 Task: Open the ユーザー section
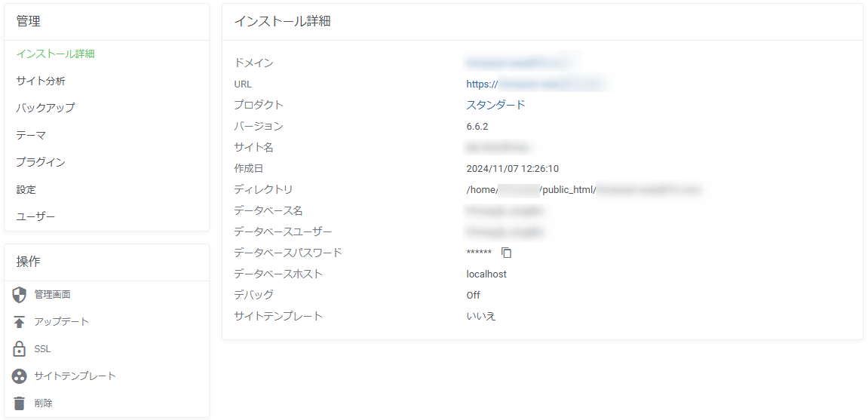pos(35,216)
